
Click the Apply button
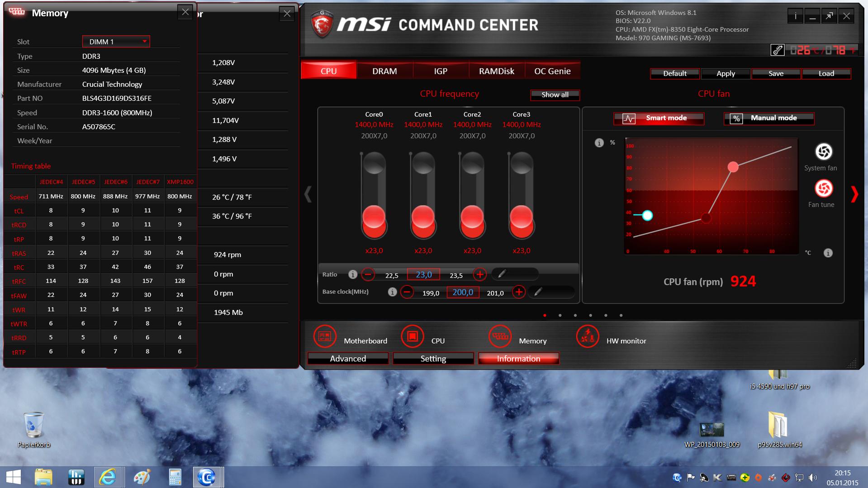pyautogui.click(x=726, y=74)
